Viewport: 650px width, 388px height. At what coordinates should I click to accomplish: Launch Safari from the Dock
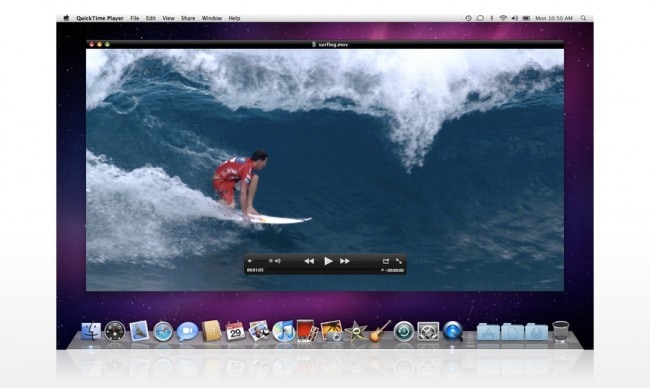(163, 332)
